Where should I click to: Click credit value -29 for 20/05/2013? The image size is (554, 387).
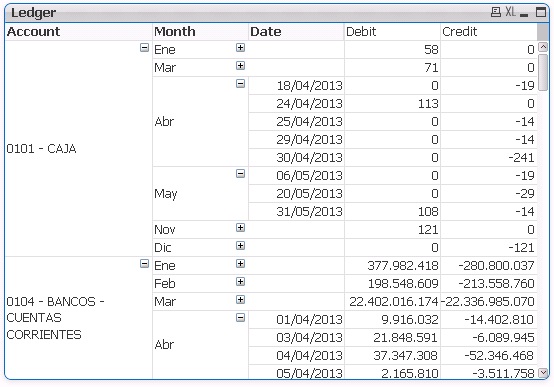(489, 194)
